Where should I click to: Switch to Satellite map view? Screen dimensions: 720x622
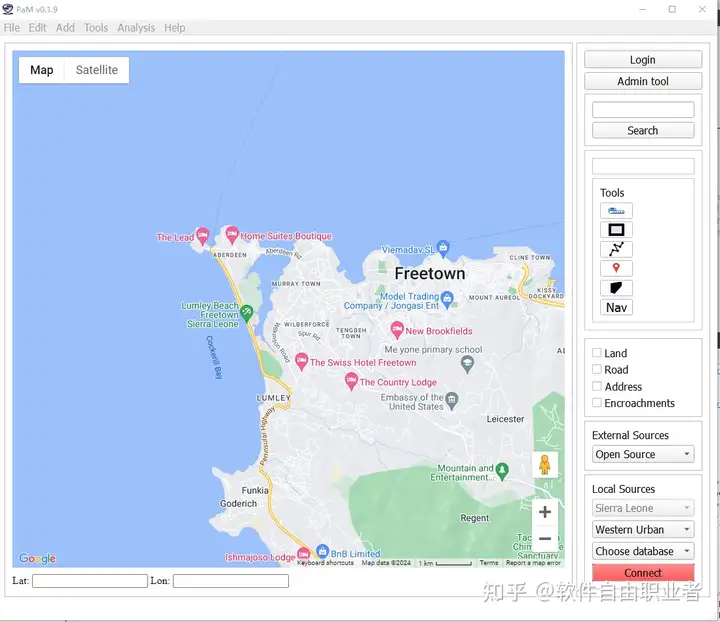pyautogui.click(x=96, y=70)
